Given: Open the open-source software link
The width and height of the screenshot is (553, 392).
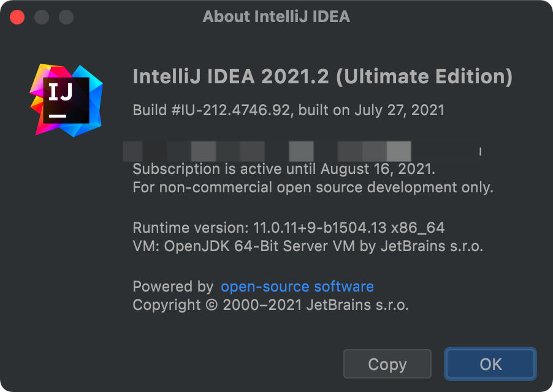Looking at the screenshot, I should (x=297, y=287).
